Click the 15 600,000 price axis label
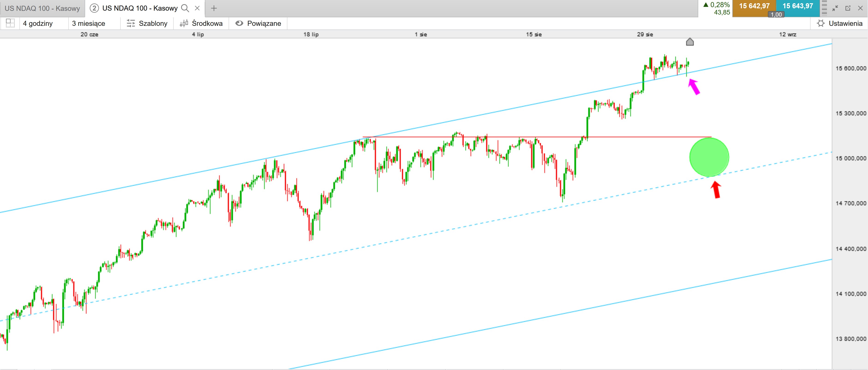The image size is (868, 370). (850, 69)
